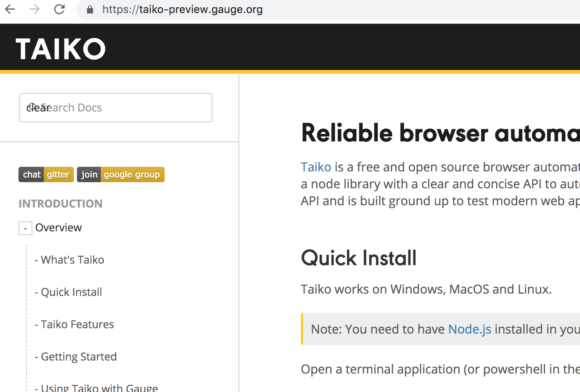Open the Node.js link in the note
The height and width of the screenshot is (392, 580).
click(x=470, y=329)
